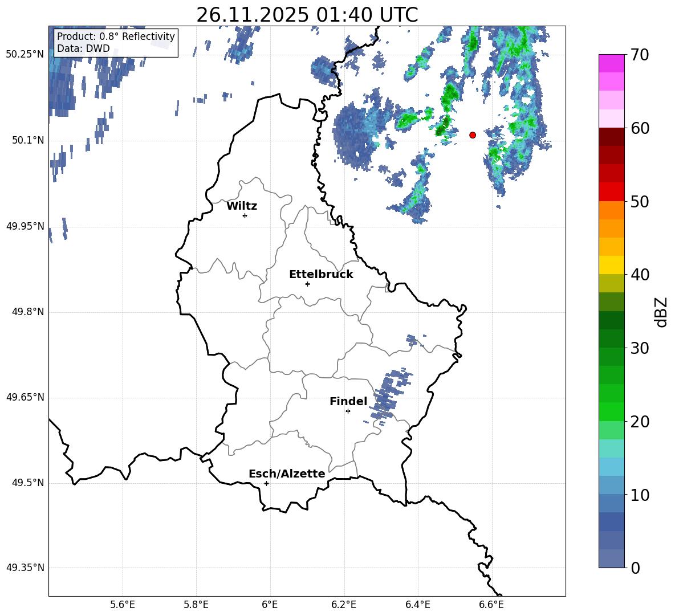
Task: Click the 49.5°N latitude label
Action: [28, 482]
